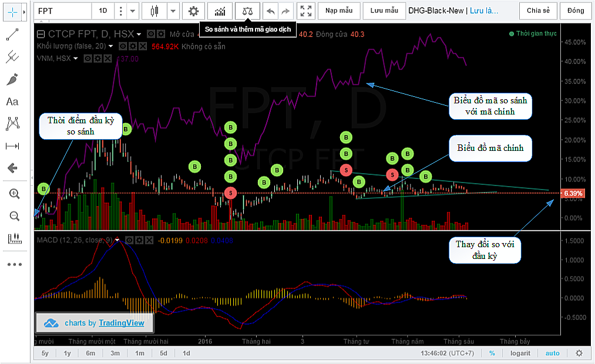Screen dimensions: 595x364
Task: Click the red S marker on price line
Action: [230, 193]
